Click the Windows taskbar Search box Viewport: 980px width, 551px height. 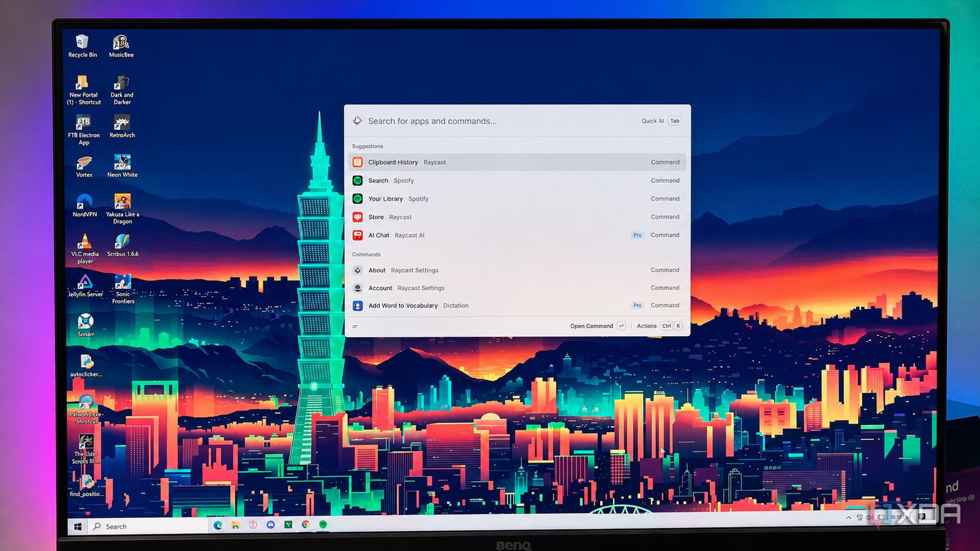(149, 527)
